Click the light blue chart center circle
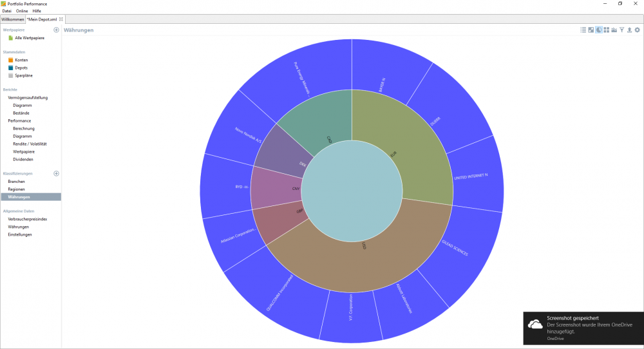 click(x=352, y=191)
